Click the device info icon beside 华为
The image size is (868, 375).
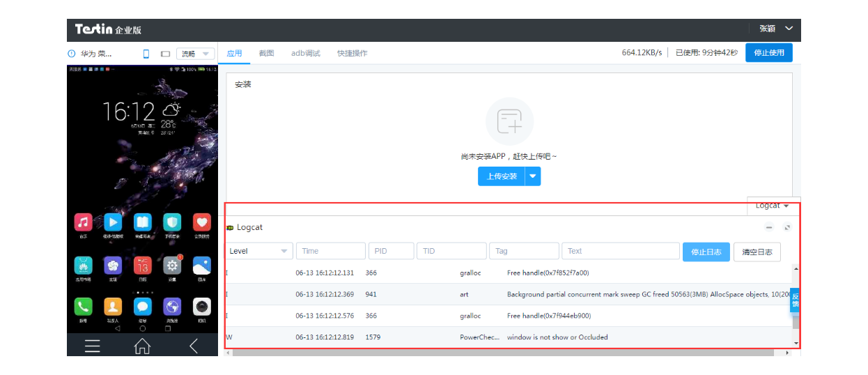pos(71,54)
